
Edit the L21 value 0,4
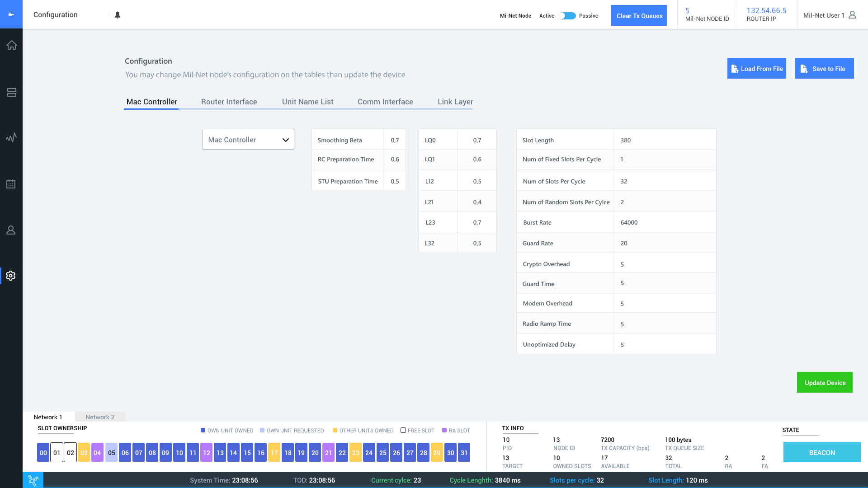477,202
